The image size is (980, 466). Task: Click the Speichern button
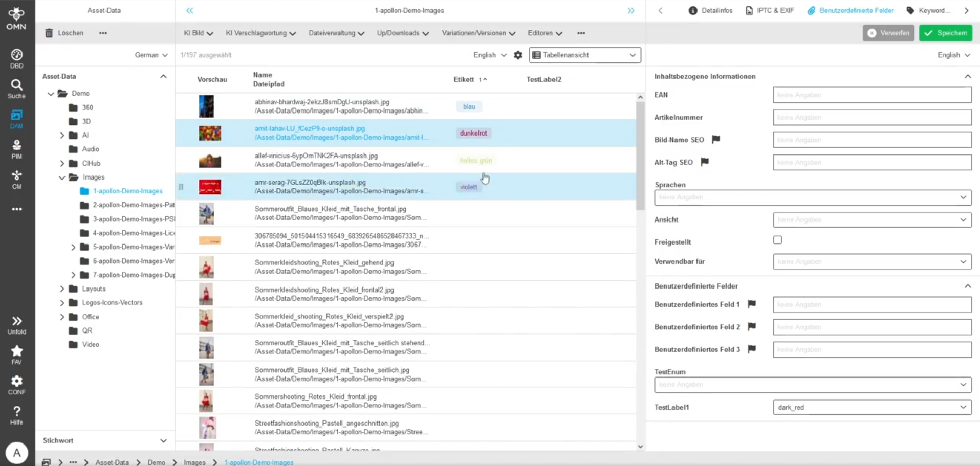(x=945, y=33)
